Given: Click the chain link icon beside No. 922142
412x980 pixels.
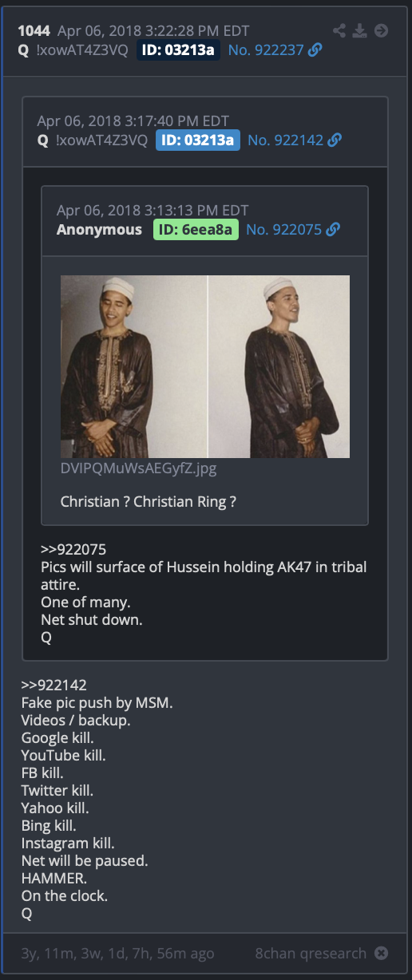Looking at the screenshot, I should point(335,140).
